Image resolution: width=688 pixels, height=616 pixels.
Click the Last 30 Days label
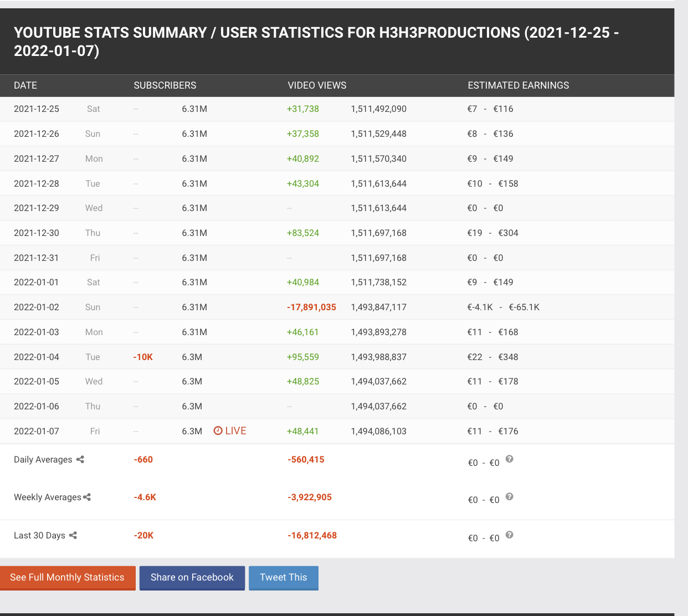click(40, 536)
